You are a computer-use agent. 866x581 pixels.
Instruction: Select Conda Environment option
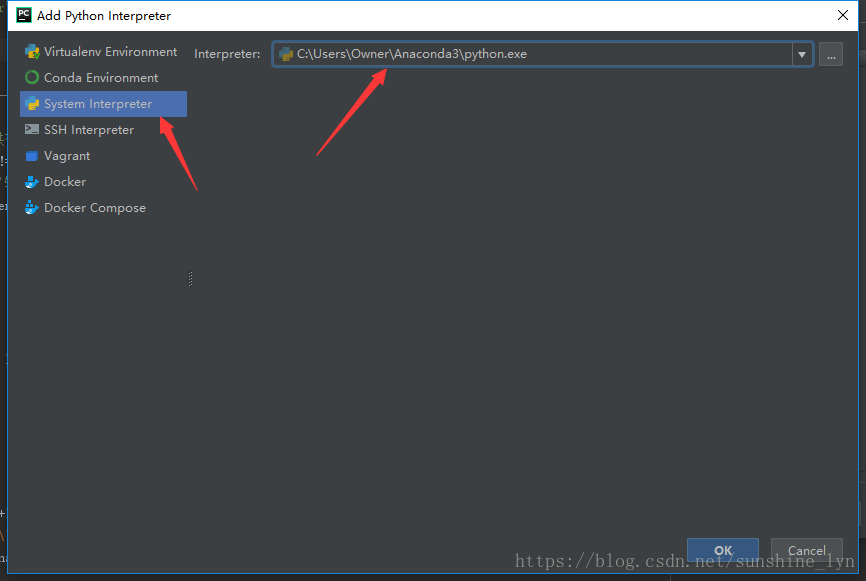[x=103, y=78]
